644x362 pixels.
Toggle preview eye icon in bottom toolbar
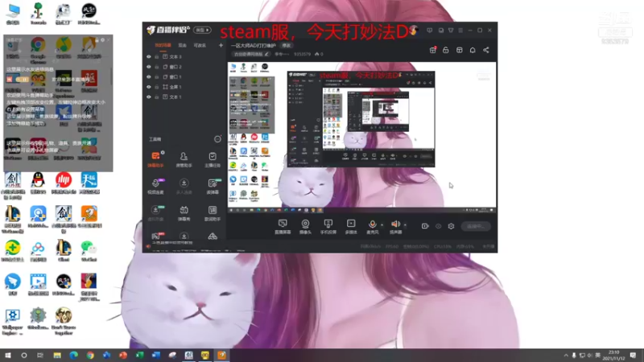438,226
